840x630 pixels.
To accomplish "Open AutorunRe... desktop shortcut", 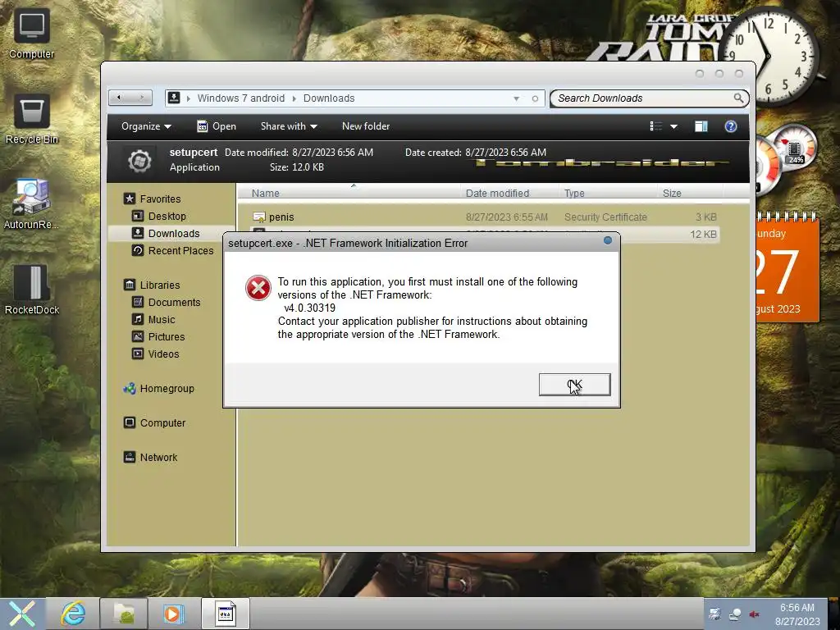I will [32, 204].
